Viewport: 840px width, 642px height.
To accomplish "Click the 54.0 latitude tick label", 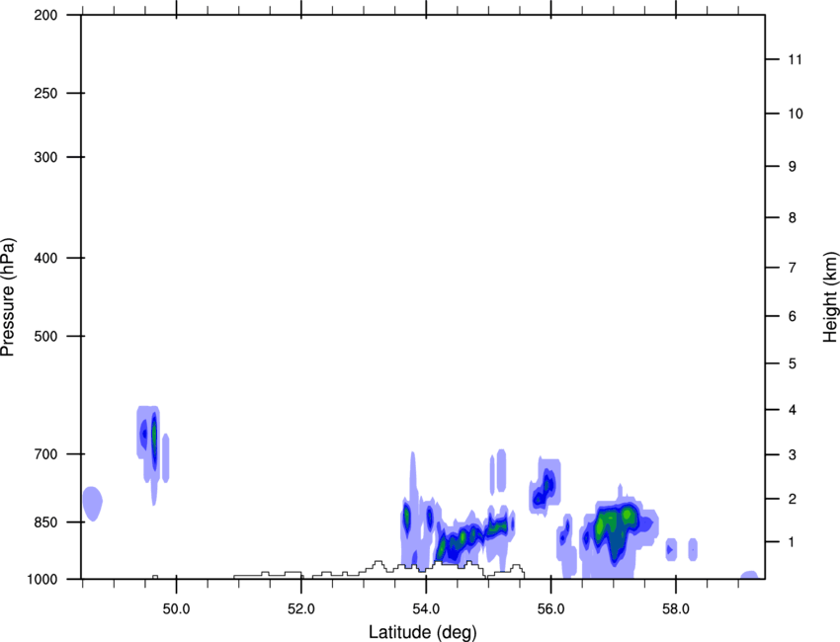I will 426,609.
